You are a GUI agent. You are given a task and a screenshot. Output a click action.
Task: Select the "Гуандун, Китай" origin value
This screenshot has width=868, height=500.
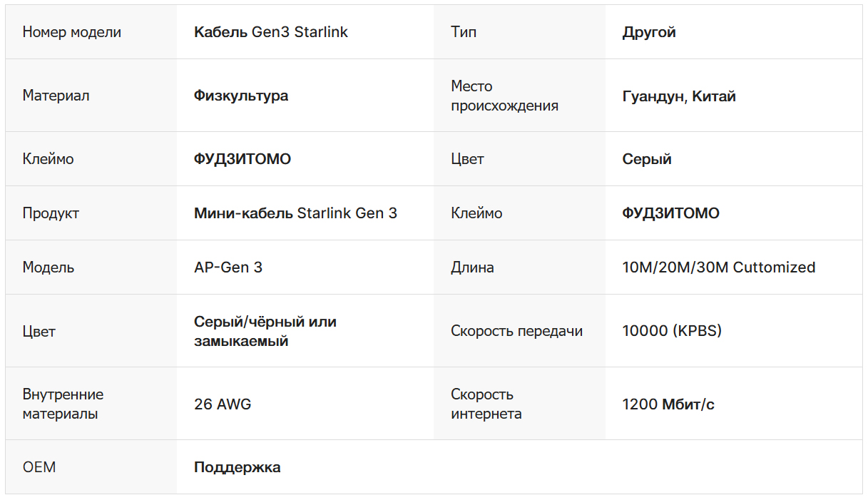(679, 96)
